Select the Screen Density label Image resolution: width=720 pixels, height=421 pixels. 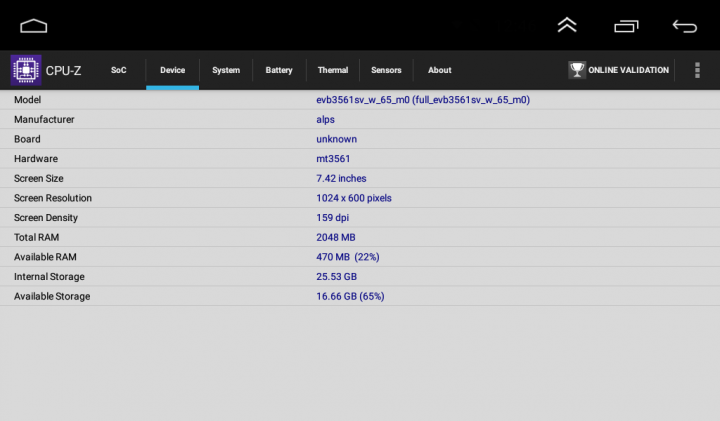[x=46, y=218]
